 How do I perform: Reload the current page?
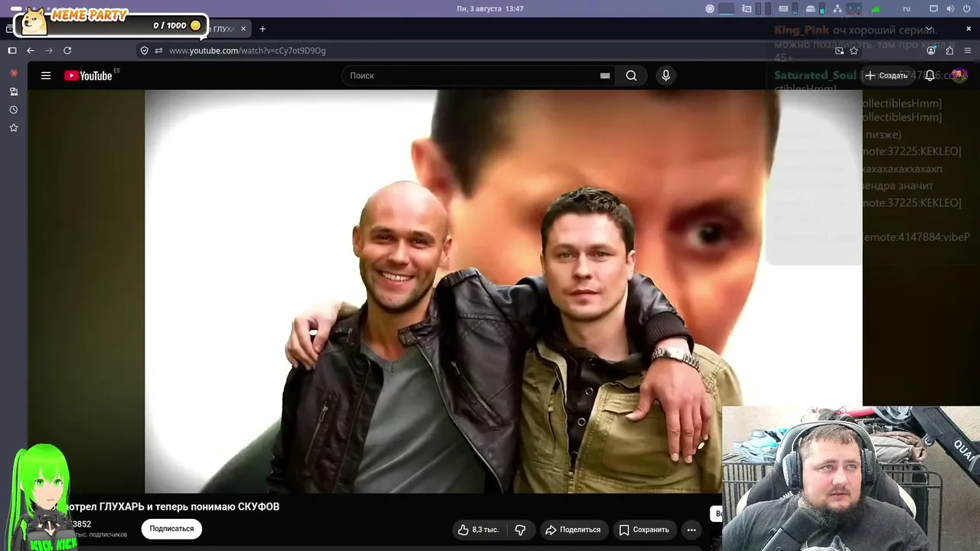[x=67, y=51]
